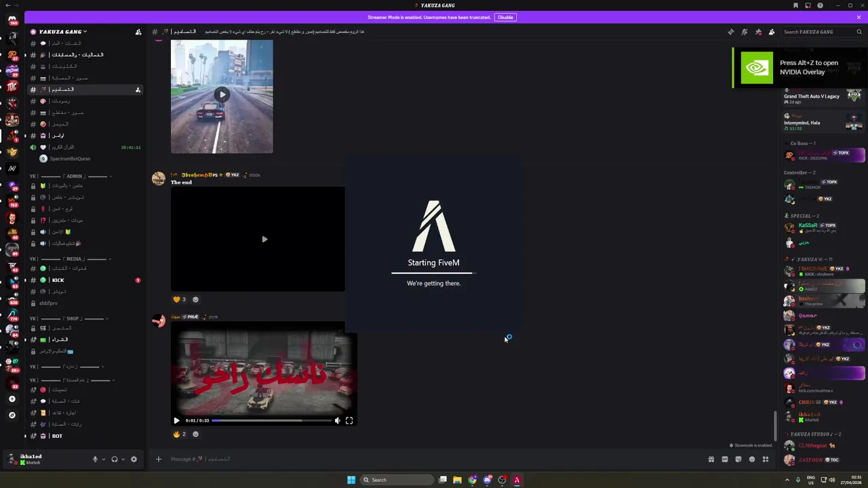Open KaSSaR member profile
This screenshot has width=868, height=488.
(824, 228)
